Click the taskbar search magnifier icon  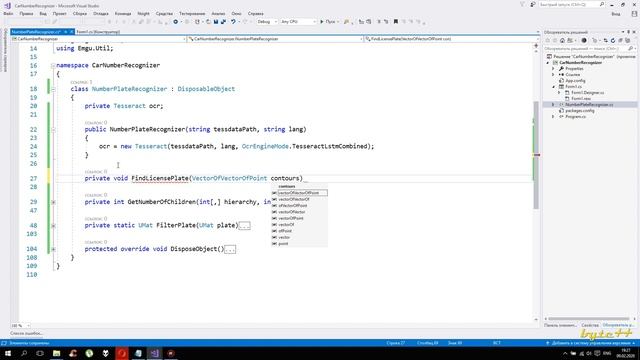24,353
